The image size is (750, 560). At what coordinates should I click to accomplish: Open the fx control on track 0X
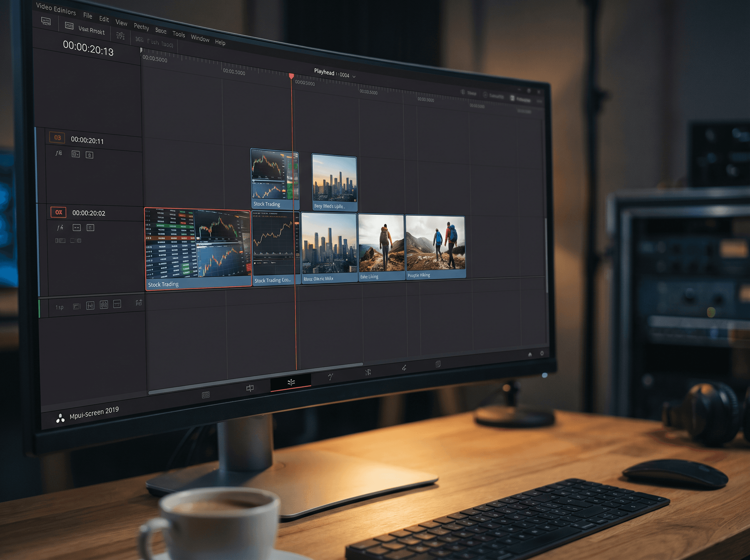[60, 227]
